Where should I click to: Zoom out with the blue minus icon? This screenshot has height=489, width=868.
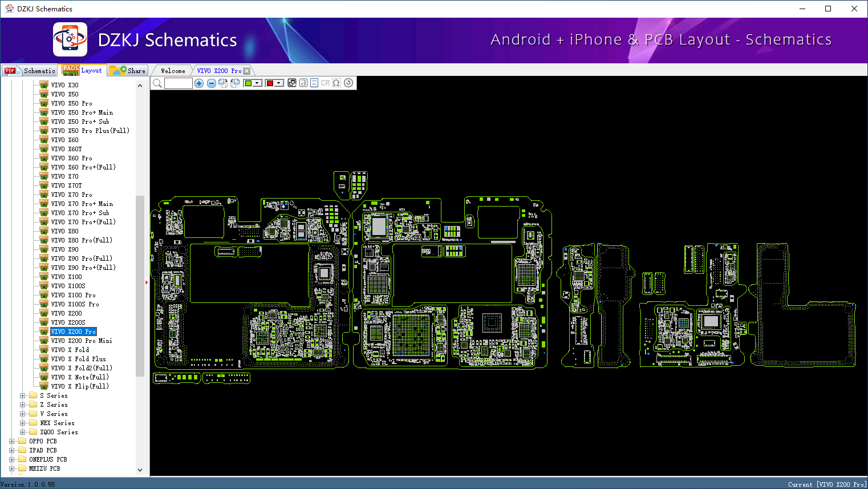tap(212, 83)
